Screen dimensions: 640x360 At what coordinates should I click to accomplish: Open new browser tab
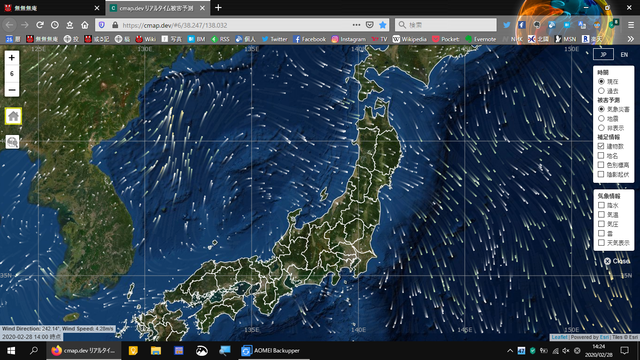pos(218,8)
